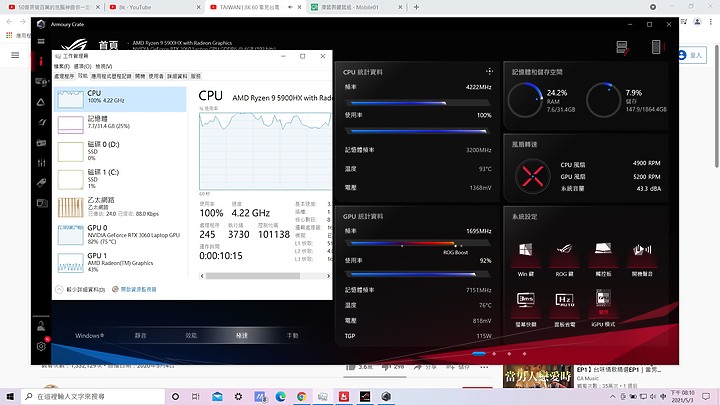The height and width of the screenshot is (405, 720).
Task: Click the phone device icon in Armoury Crate header
Action: [657, 47]
